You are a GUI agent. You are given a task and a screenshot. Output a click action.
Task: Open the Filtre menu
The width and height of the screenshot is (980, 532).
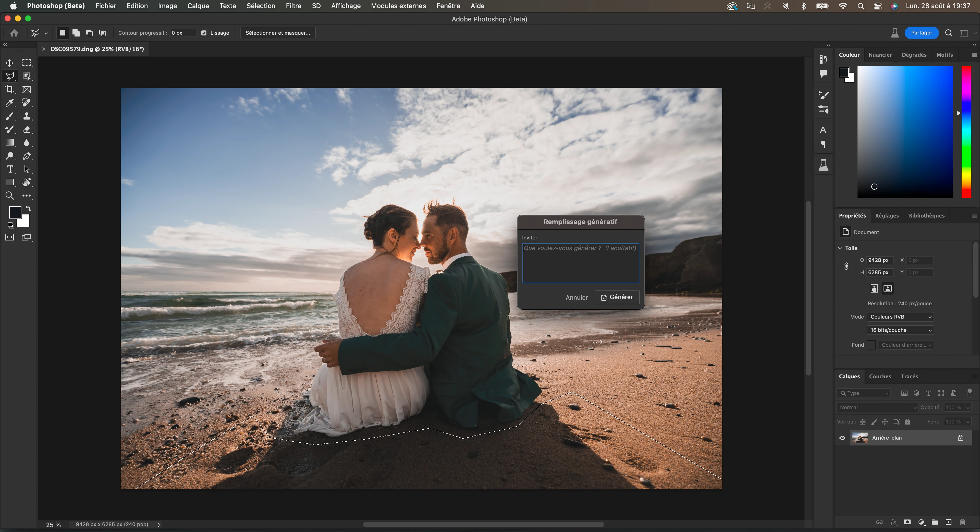pyautogui.click(x=293, y=6)
